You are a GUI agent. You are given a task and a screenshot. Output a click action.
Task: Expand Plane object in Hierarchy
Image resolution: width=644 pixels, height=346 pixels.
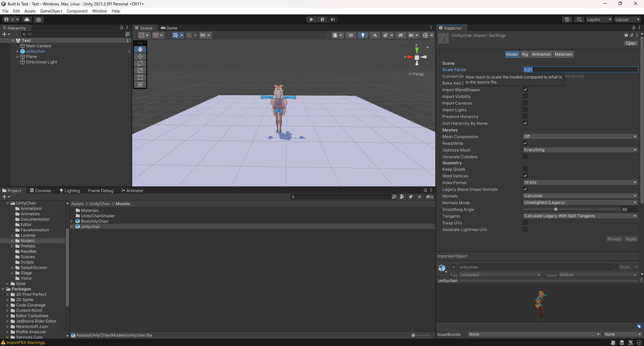point(17,57)
